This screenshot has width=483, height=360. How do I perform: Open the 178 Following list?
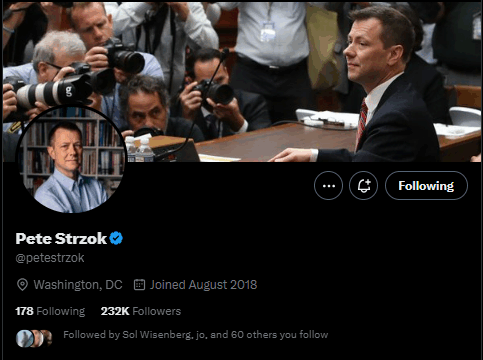tap(50, 311)
